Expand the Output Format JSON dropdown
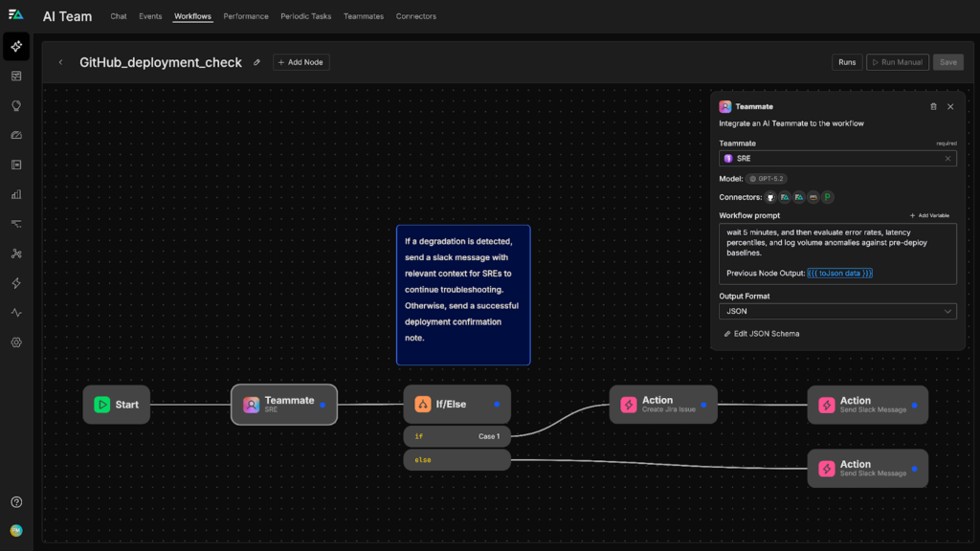The height and width of the screenshot is (551, 980). pyautogui.click(x=837, y=311)
